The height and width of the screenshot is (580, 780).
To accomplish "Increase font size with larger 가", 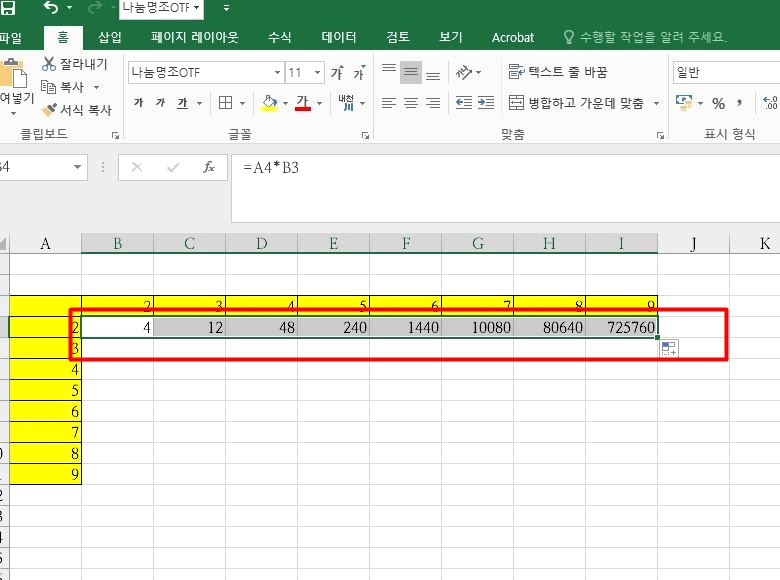I will (x=337, y=73).
